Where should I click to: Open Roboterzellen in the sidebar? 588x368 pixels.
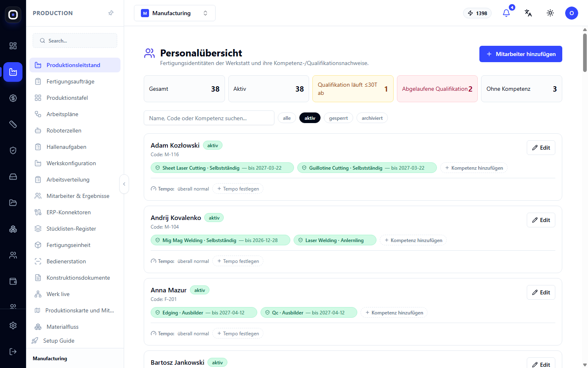click(x=75, y=130)
